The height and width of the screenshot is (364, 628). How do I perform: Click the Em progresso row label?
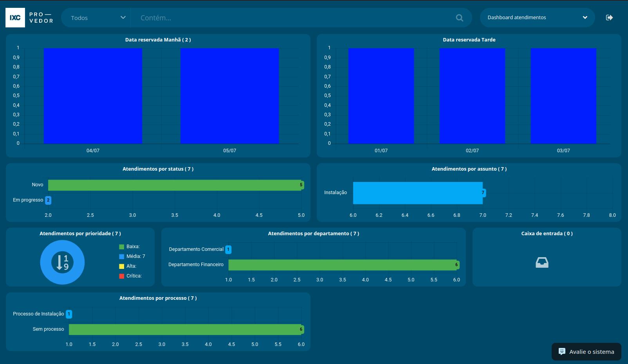click(x=28, y=200)
